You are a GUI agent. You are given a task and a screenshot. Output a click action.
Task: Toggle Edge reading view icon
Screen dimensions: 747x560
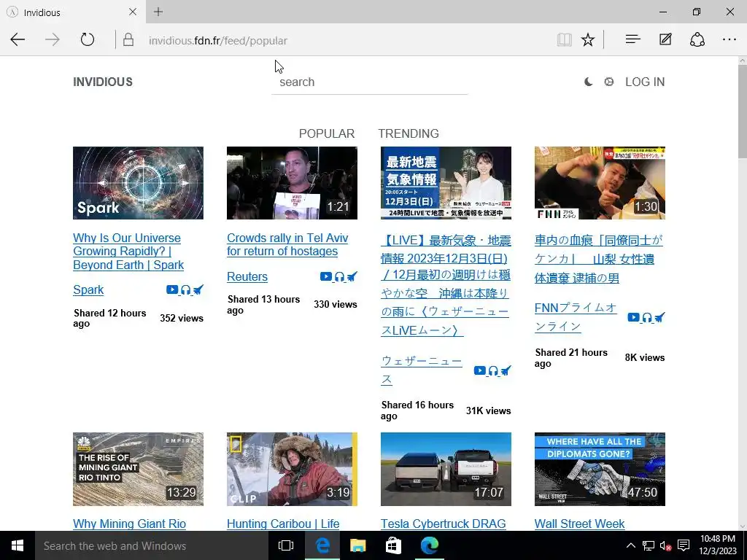click(x=565, y=39)
